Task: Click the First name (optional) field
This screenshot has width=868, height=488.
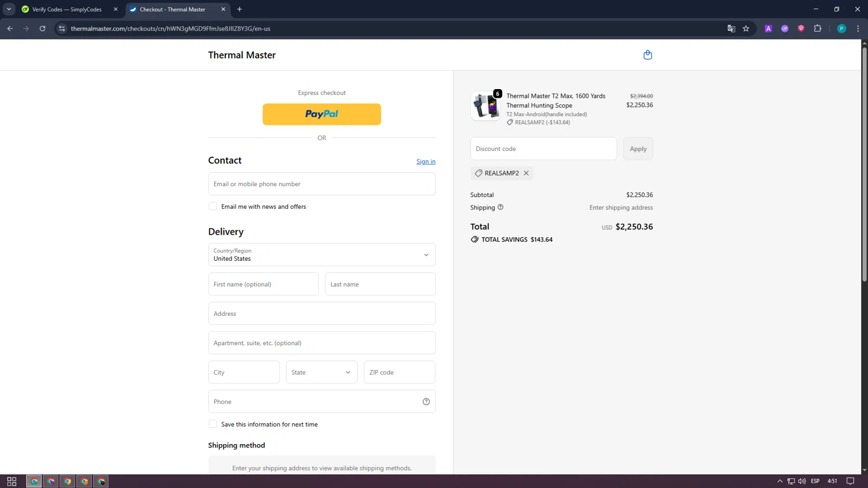Action: pos(263,284)
